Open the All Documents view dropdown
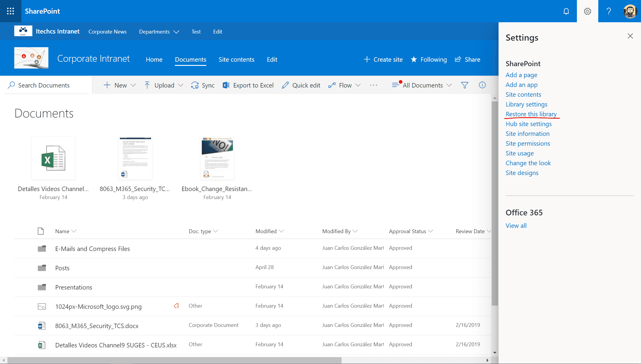The image size is (641, 364). [422, 85]
